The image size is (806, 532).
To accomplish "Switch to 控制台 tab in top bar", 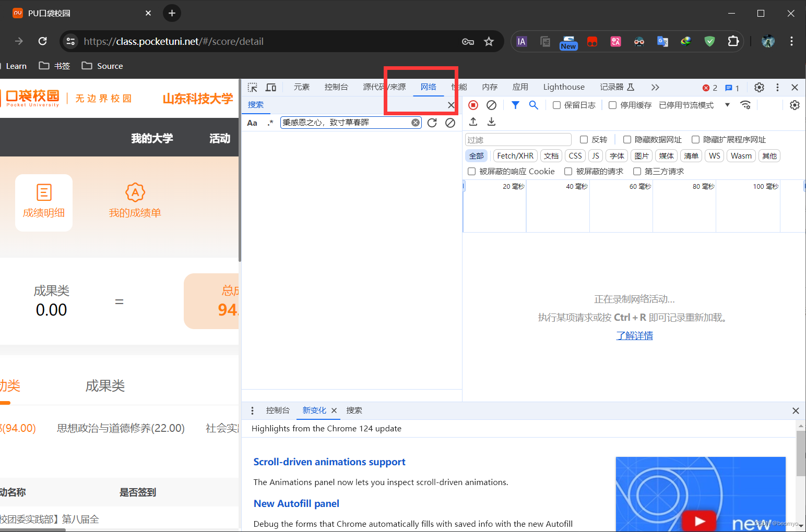I will [336, 87].
